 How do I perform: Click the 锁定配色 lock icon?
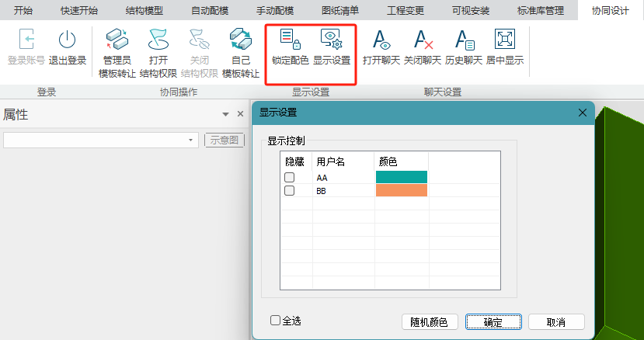click(291, 40)
